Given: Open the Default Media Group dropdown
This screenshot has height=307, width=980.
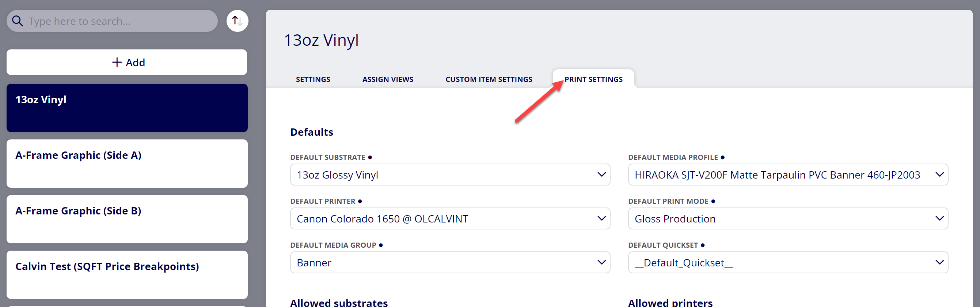Looking at the screenshot, I should pyautogui.click(x=450, y=262).
